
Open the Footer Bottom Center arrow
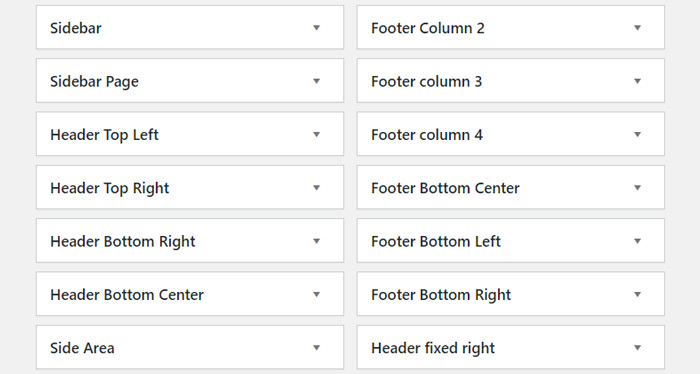638,188
